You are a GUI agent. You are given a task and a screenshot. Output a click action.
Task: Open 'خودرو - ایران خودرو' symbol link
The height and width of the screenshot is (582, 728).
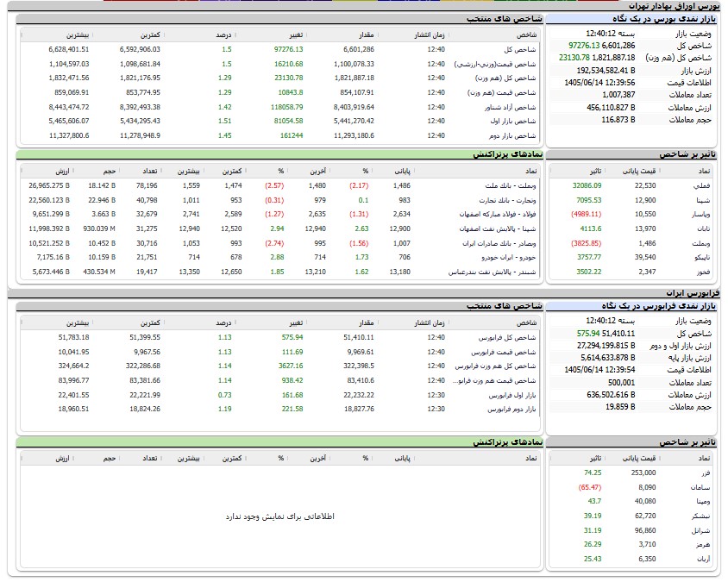(508, 257)
